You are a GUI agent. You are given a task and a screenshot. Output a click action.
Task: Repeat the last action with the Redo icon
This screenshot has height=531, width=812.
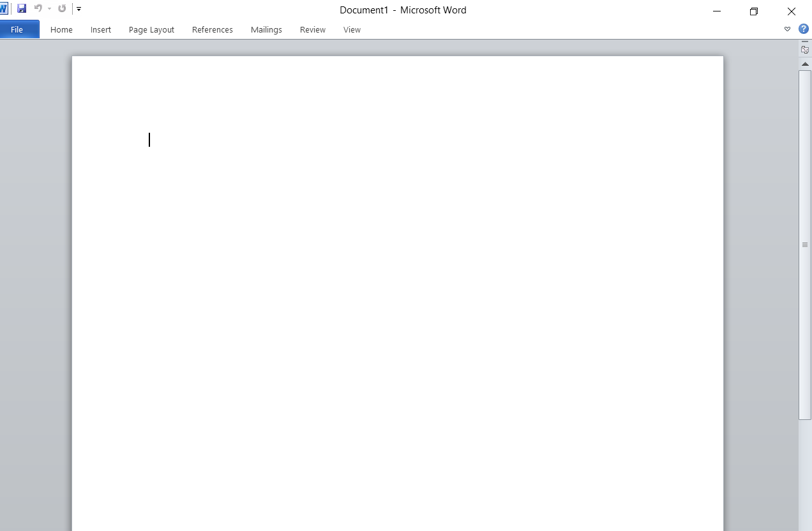point(62,9)
